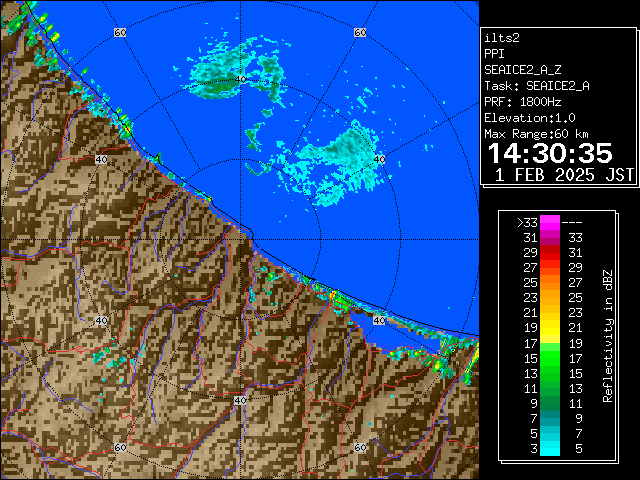
Task: Pick the orange 25–27 dBZ color band
Action: 550,282
